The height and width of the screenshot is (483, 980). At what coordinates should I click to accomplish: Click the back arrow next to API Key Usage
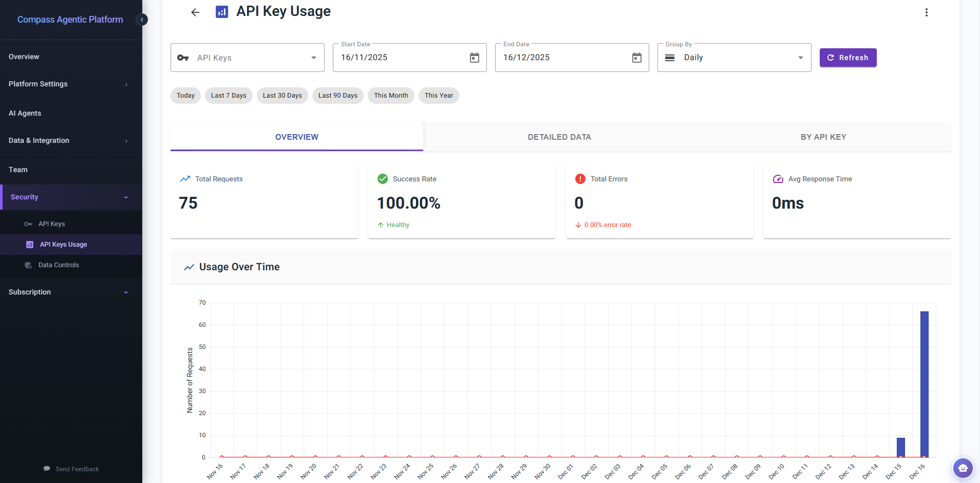coord(195,12)
